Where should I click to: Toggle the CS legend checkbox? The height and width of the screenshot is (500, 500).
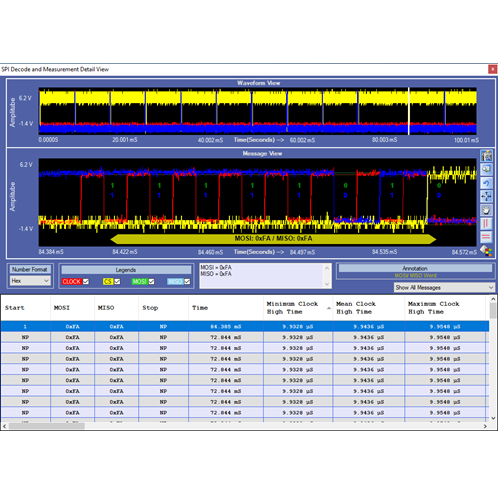click(117, 282)
